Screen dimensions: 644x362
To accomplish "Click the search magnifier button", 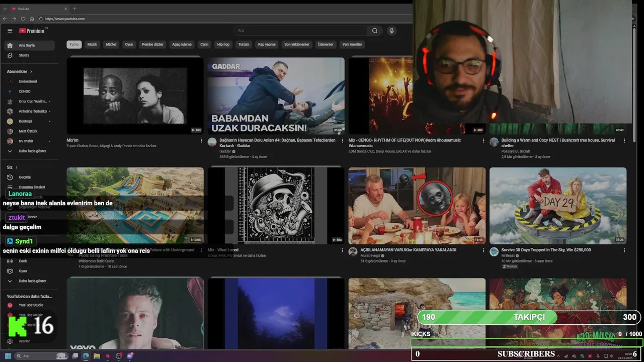I will 375,31.
